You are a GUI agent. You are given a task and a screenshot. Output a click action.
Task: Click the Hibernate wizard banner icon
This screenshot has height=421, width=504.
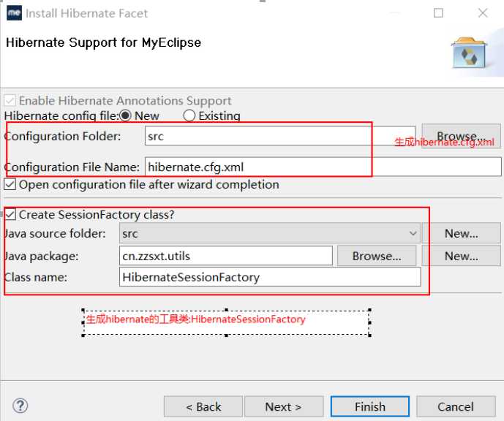(x=469, y=53)
